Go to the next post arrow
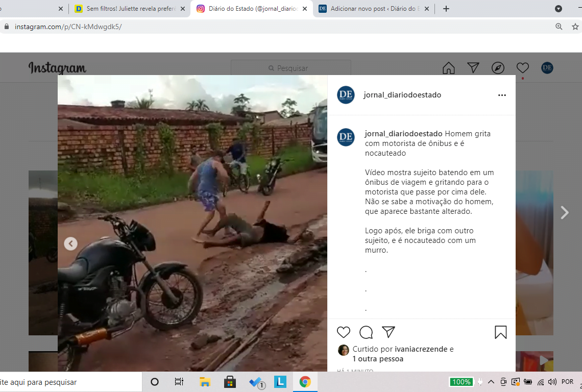Image resolution: width=582 pixels, height=392 pixels. [x=564, y=212]
